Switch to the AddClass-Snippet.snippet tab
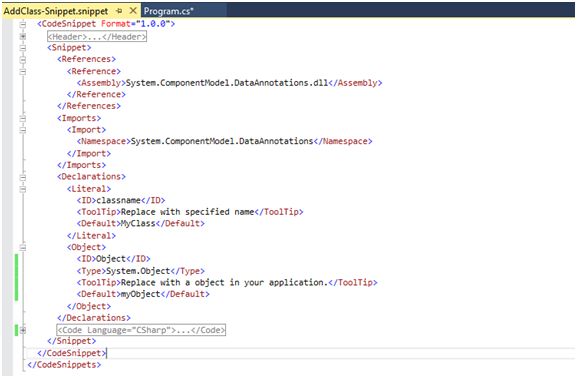577x378 pixels. point(56,11)
